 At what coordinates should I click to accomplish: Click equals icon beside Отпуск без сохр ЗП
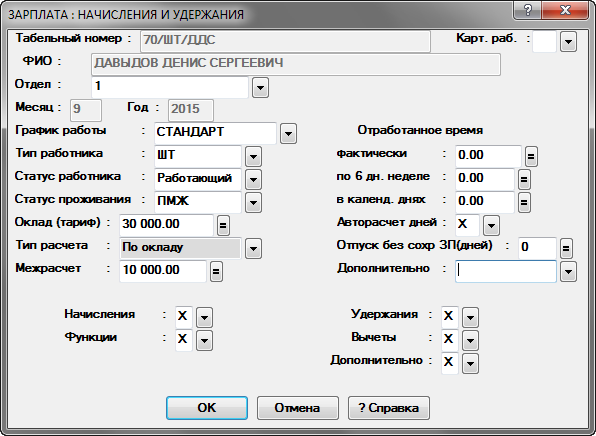[566, 248]
